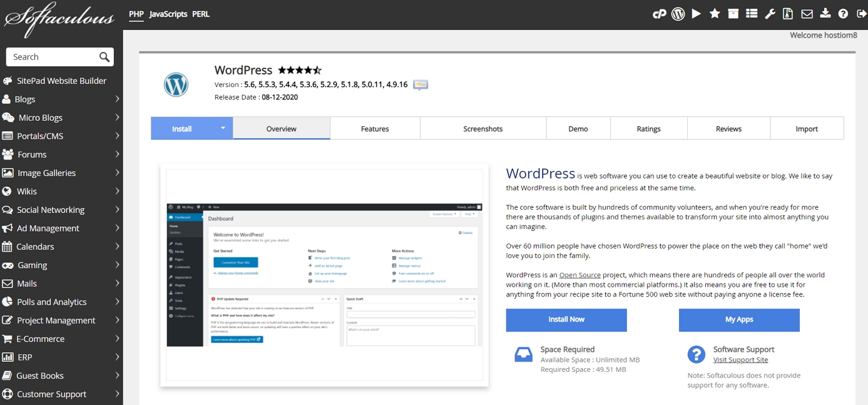The height and width of the screenshot is (405, 868).
Task: Open the Screenshots tab
Action: coord(483,128)
